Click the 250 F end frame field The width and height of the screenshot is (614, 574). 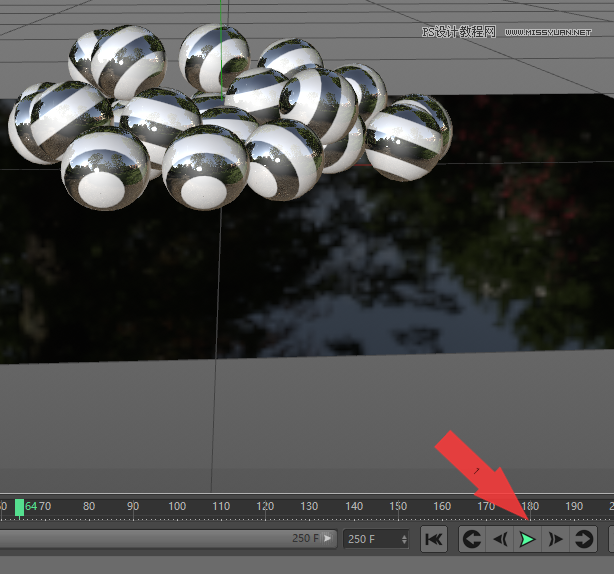(371, 539)
